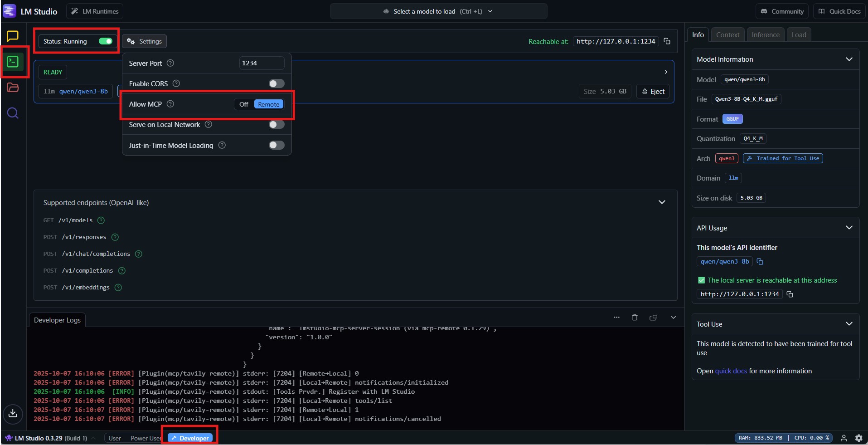Turn on Serve on Local Network

coord(276,125)
